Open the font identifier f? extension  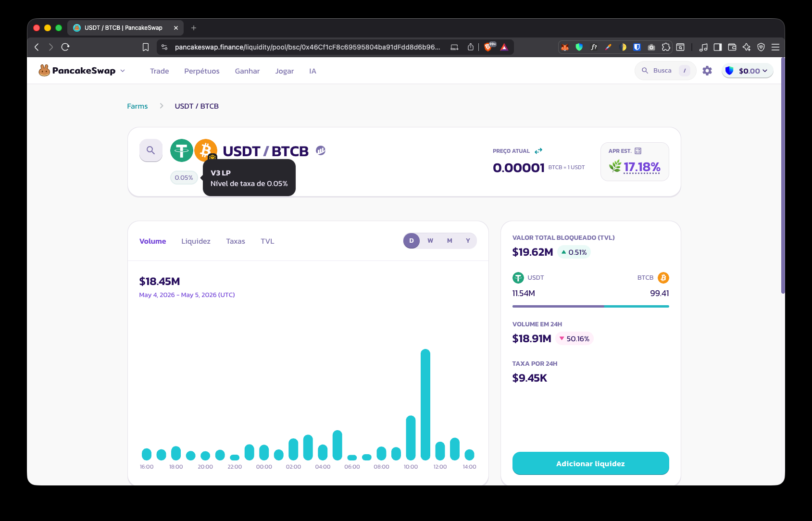(594, 47)
